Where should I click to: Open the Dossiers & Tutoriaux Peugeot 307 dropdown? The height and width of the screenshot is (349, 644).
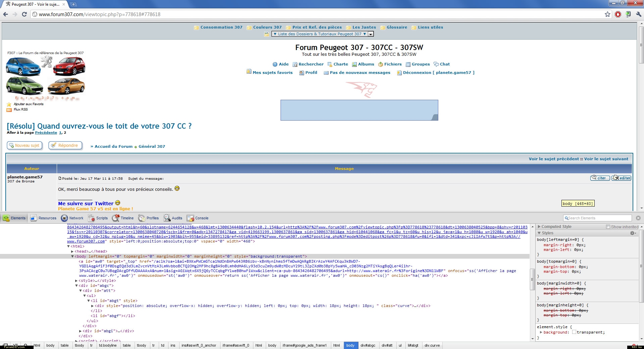pyautogui.click(x=323, y=34)
